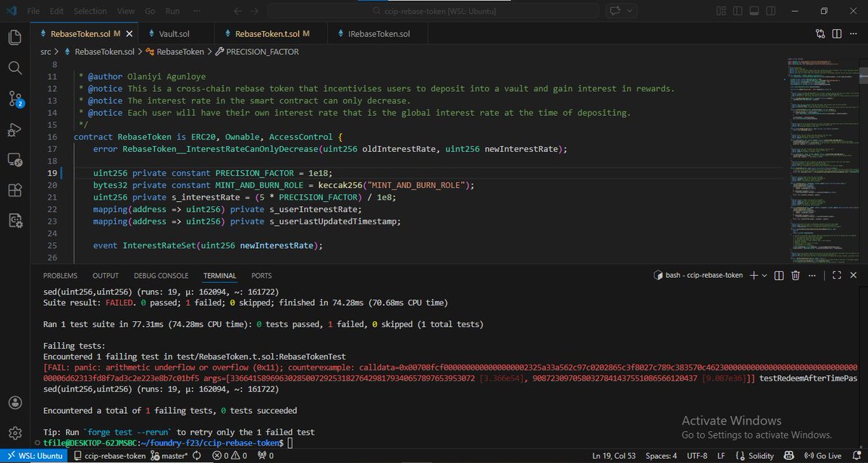Image resolution: width=868 pixels, height=463 pixels.
Task: Switch to the IRebaseToken.sol tab
Action: (x=378, y=34)
